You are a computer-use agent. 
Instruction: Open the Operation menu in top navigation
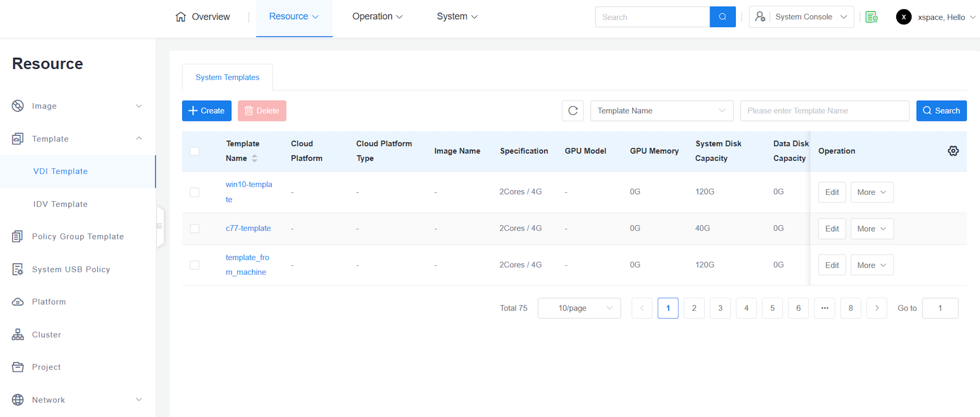point(377,17)
